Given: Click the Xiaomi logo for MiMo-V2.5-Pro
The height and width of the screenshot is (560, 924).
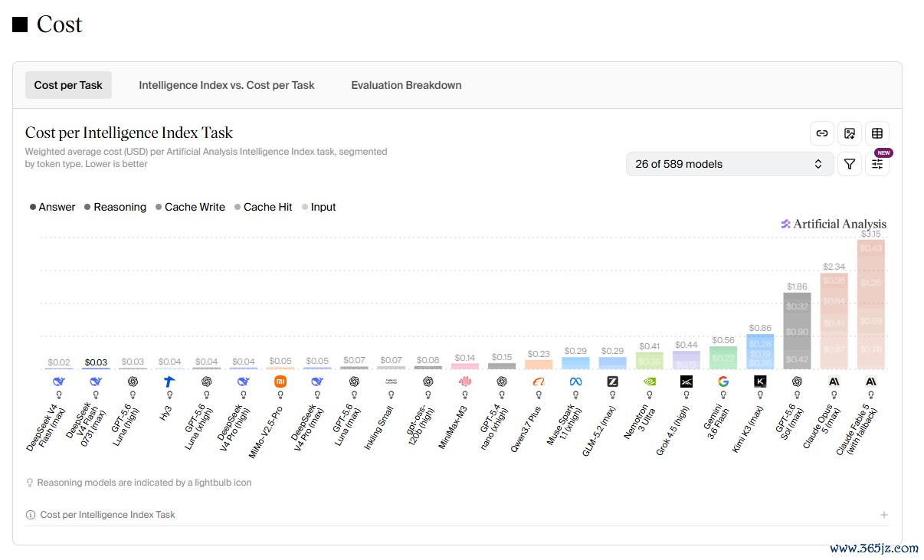Looking at the screenshot, I should tap(280, 382).
